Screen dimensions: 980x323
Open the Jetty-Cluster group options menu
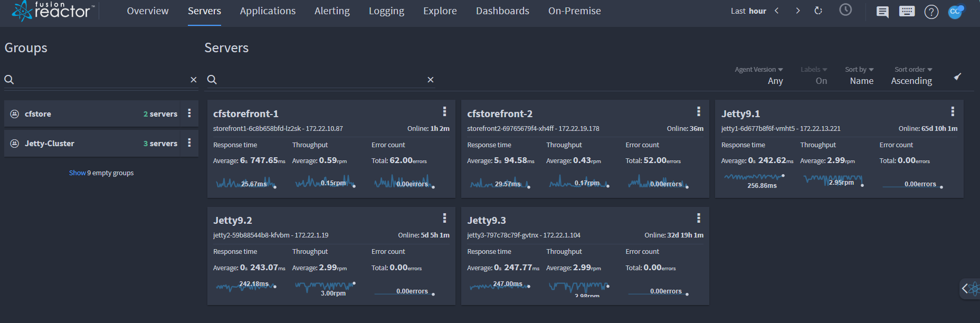click(x=189, y=143)
